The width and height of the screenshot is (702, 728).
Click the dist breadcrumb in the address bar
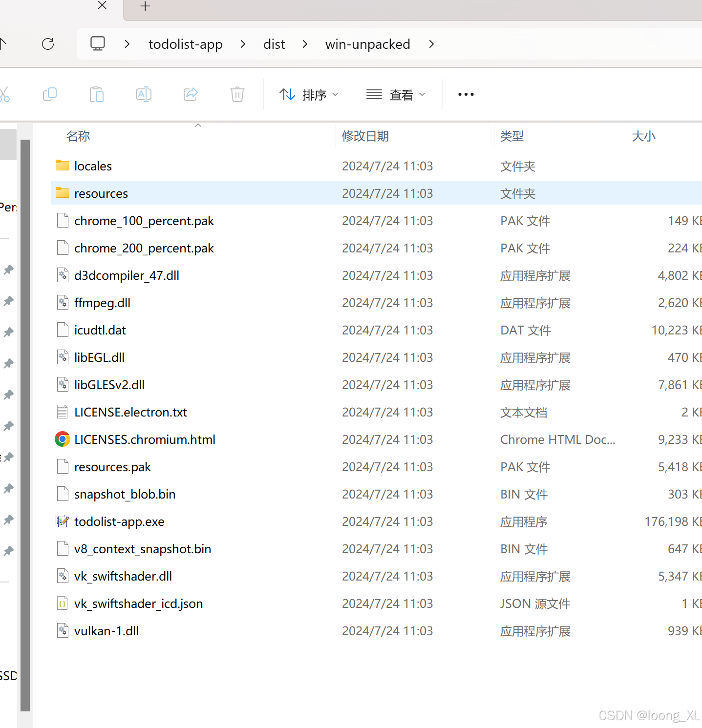click(274, 44)
